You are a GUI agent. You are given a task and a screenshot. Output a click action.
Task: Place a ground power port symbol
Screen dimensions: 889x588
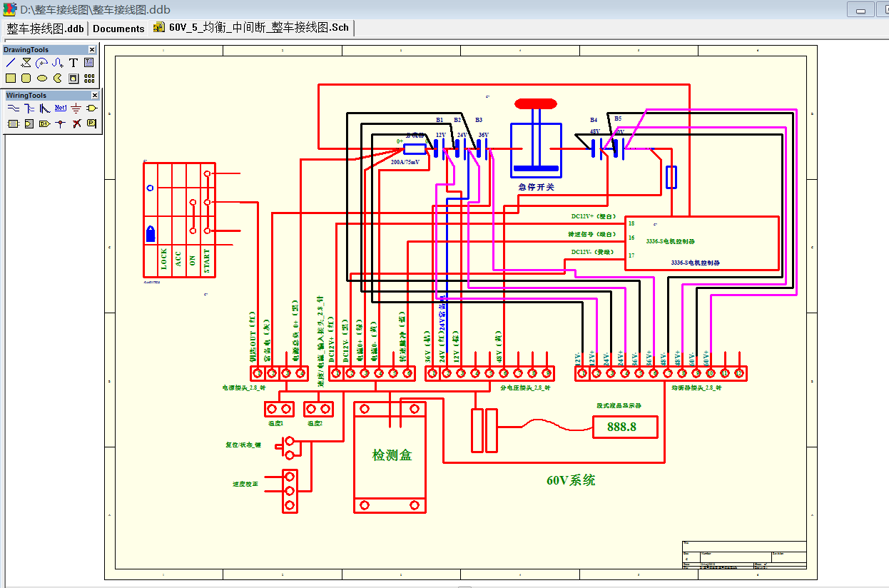[x=76, y=108]
